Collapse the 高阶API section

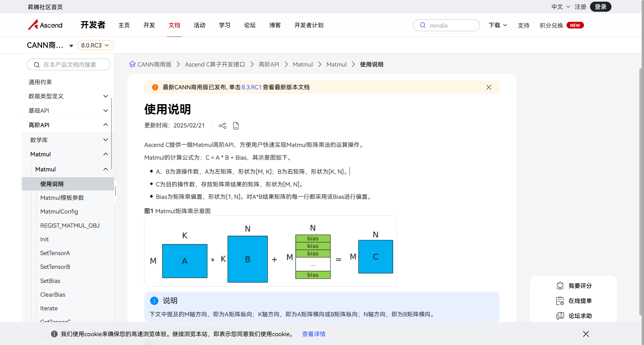point(106,125)
